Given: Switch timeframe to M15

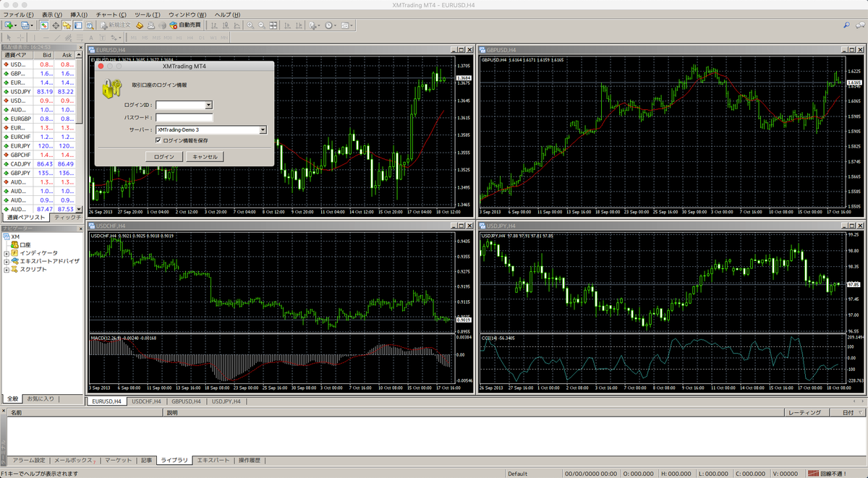Looking at the screenshot, I should pyautogui.click(x=156, y=38).
